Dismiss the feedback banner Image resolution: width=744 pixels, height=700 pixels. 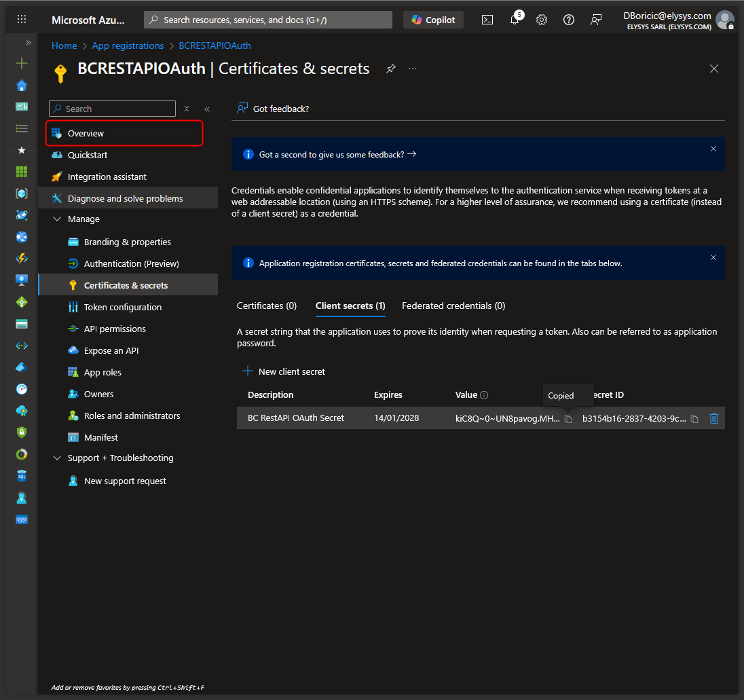(713, 149)
